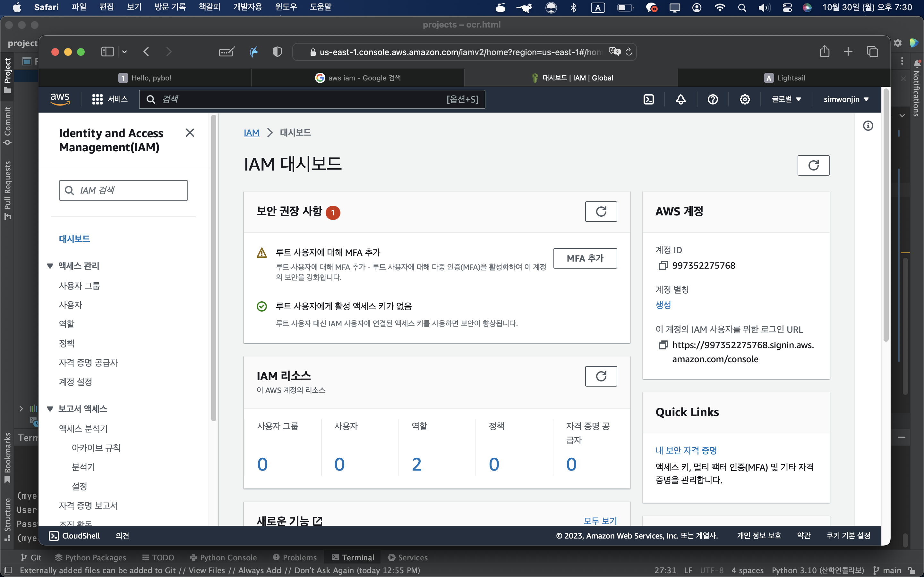The width and height of the screenshot is (924, 577).
Task: Toggle Safari sidebar visibility
Action: tap(107, 52)
